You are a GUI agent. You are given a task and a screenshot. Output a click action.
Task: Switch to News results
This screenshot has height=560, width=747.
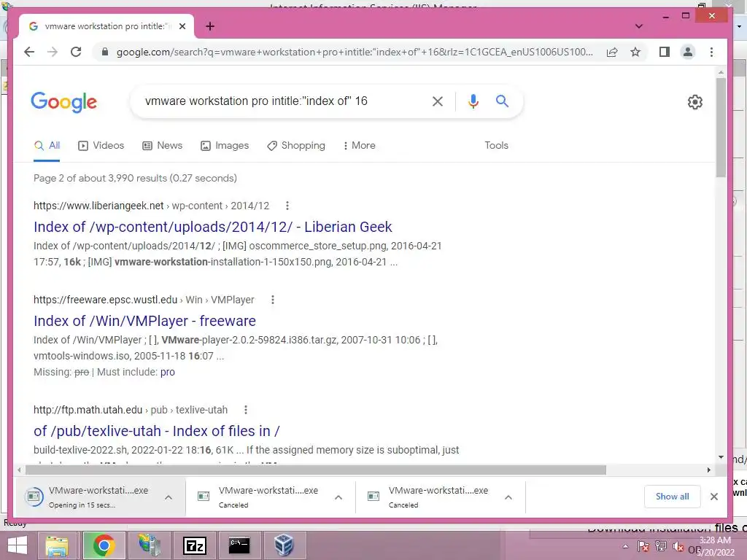163,146
